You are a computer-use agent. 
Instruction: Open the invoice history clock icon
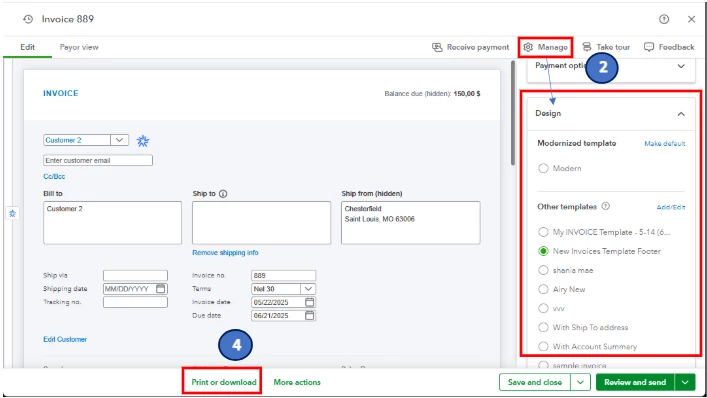pos(28,19)
